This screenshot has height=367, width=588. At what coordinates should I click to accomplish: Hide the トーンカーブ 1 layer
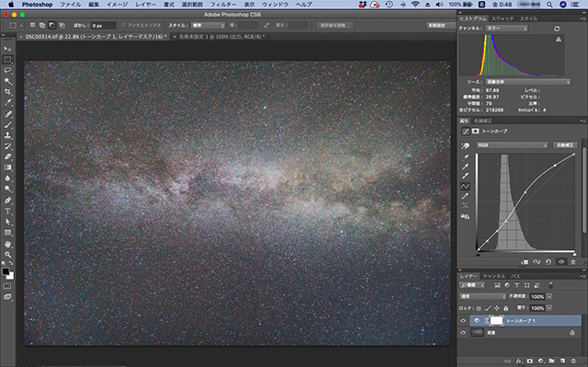tap(463, 320)
